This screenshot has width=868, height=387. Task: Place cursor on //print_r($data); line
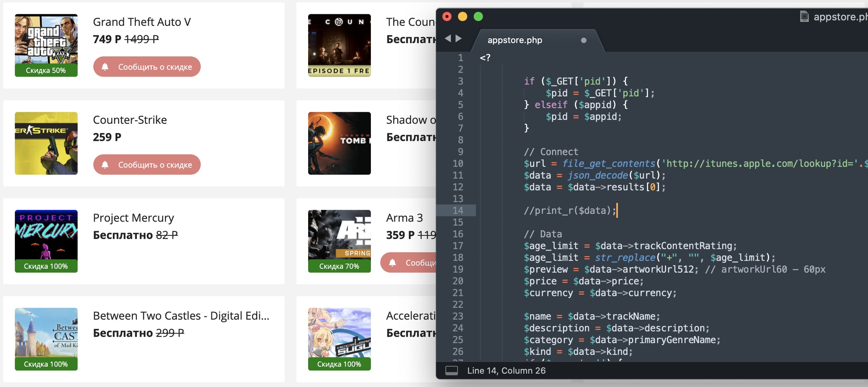[570, 211]
